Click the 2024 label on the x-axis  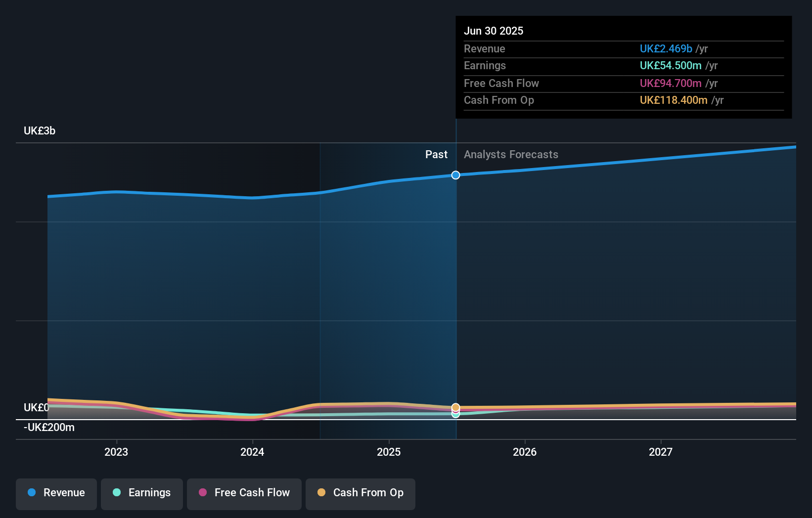point(252,451)
